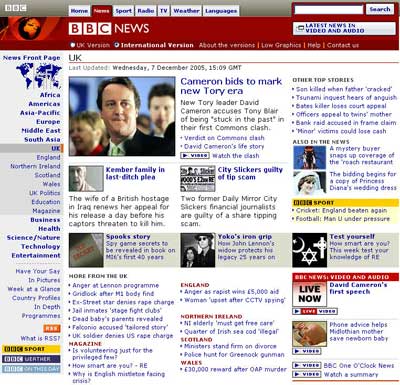Select the UK Version radio button
Screen dimensions: 400x385
coord(73,45)
